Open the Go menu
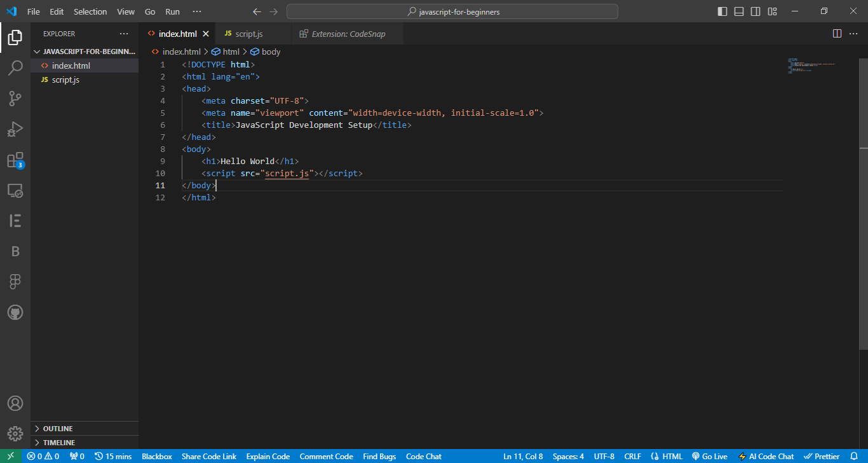 coord(150,11)
